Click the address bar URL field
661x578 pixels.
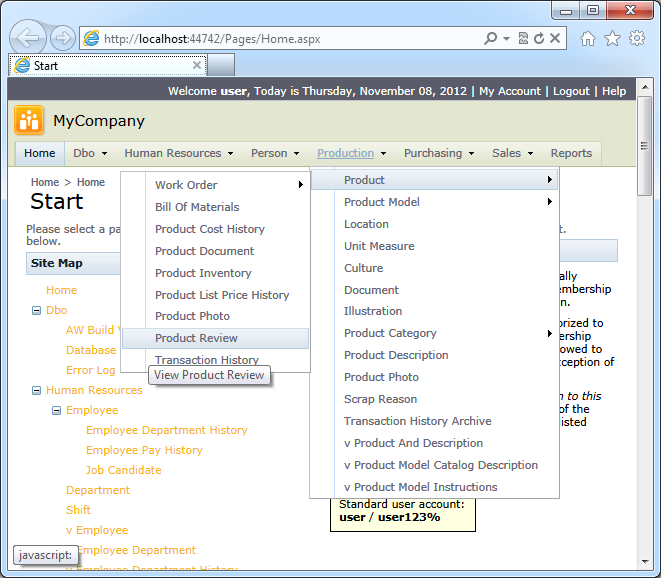(x=280, y=39)
